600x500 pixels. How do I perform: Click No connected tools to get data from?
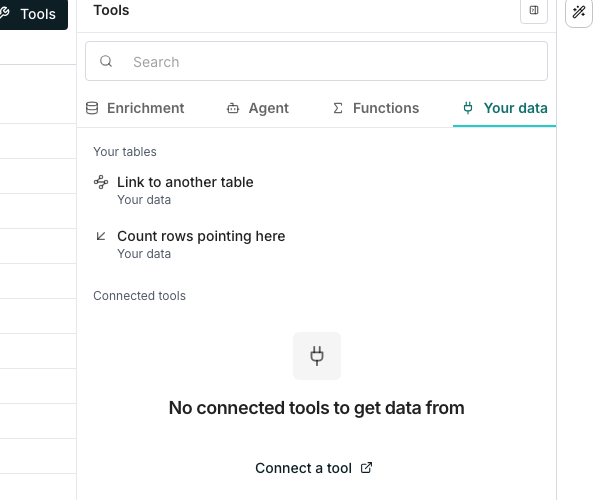pyautogui.click(x=316, y=408)
